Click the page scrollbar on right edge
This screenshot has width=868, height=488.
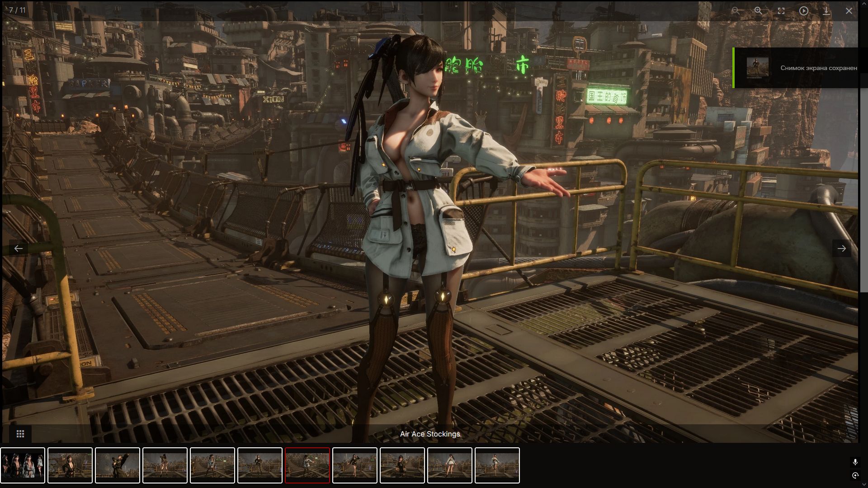point(863,183)
